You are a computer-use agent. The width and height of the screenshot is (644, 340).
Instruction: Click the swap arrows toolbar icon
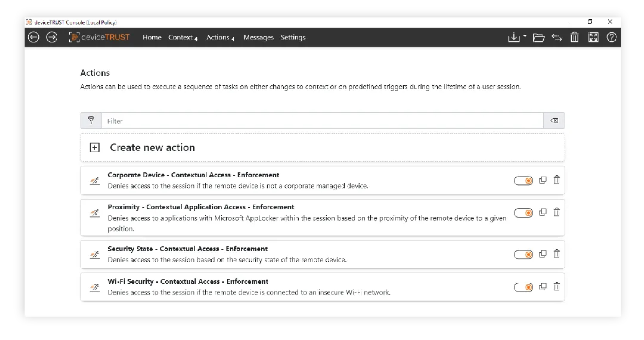pyautogui.click(x=557, y=38)
